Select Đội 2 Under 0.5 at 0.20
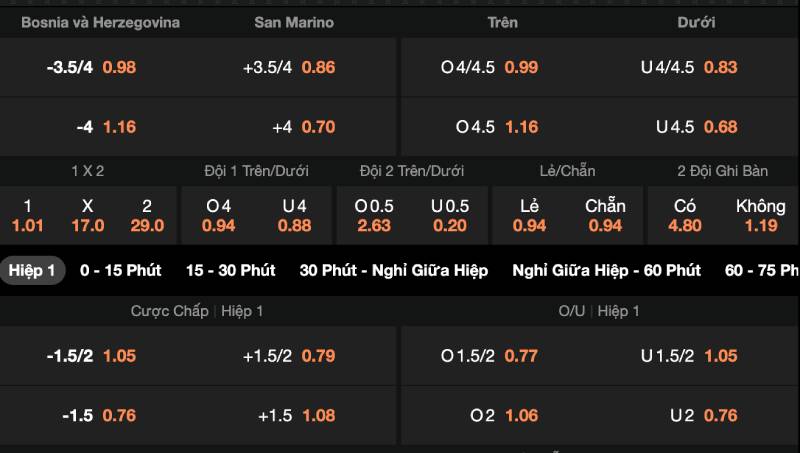Screen dimensions: 800x453 (x=449, y=215)
